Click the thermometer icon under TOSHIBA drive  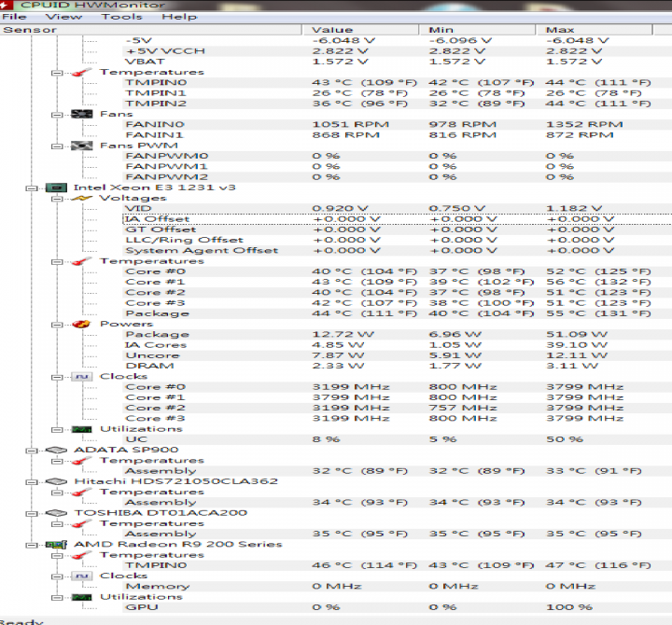(81, 523)
